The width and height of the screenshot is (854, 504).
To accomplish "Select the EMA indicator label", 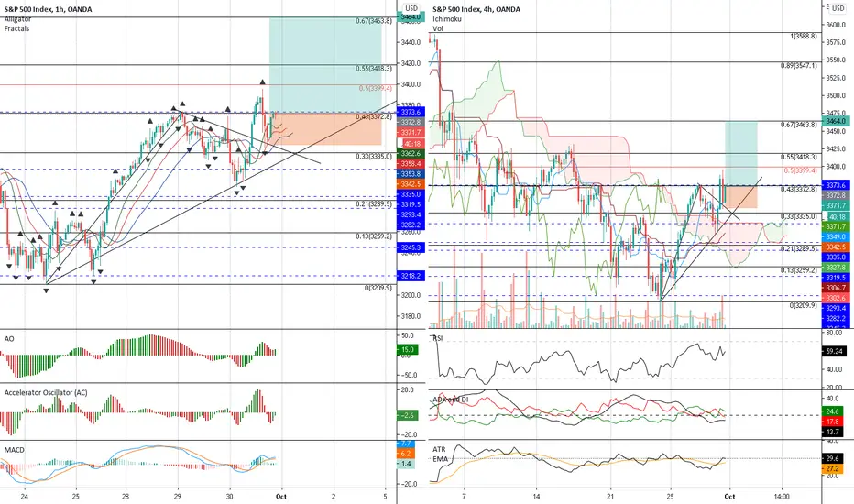I will (x=440, y=459).
